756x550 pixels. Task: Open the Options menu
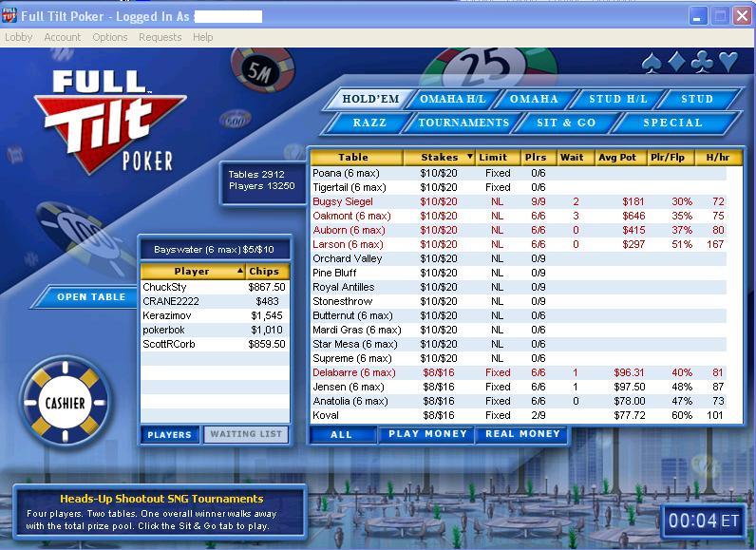[x=110, y=37]
